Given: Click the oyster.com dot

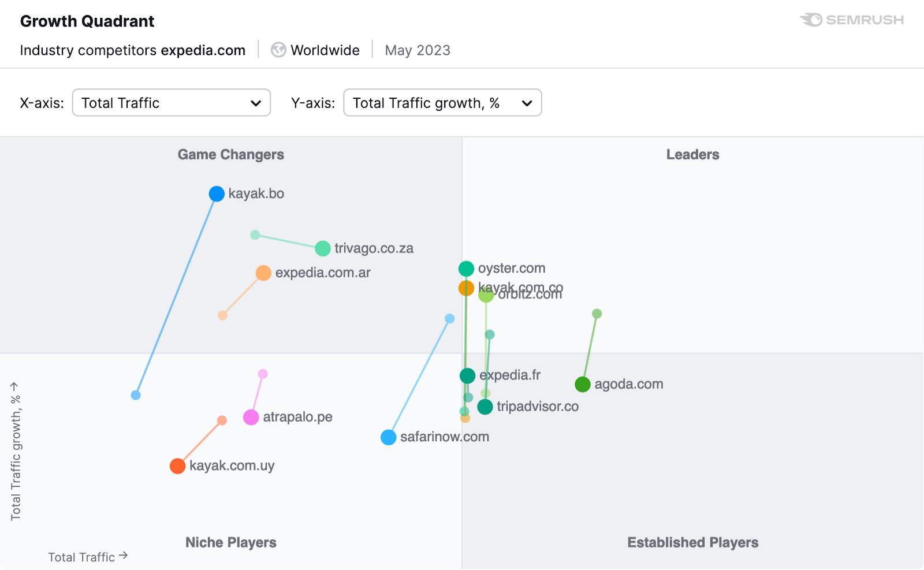Looking at the screenshot, I should 466,269.
